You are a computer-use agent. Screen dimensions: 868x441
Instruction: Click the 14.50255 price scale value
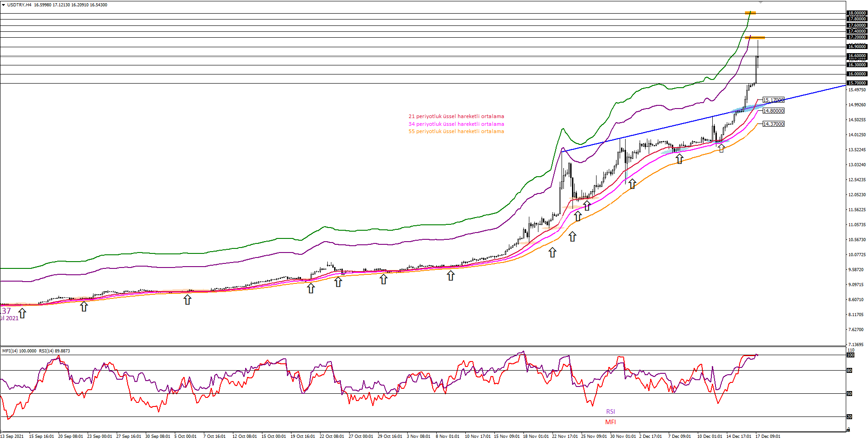(x=857, y=120)
